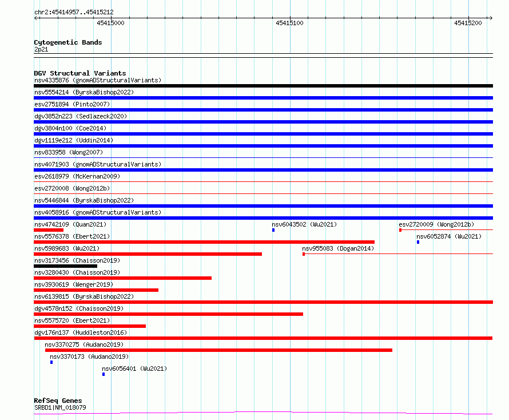The height and width of the screenshot is (420, 509).
Task: Click the nsv6043502 Wu2021 label
Action: [x=304, y=224]
